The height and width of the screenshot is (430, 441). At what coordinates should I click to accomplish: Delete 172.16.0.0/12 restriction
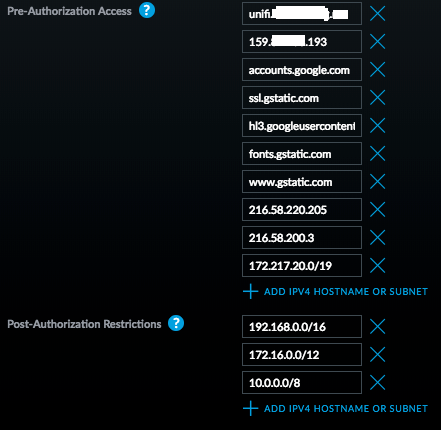click(x=378, y=354)
